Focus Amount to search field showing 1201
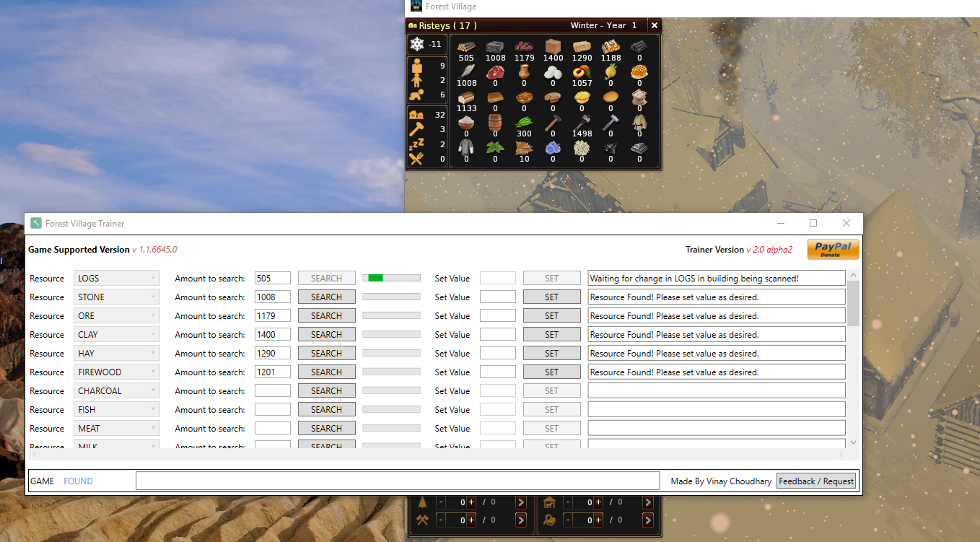 click(273, 372)
